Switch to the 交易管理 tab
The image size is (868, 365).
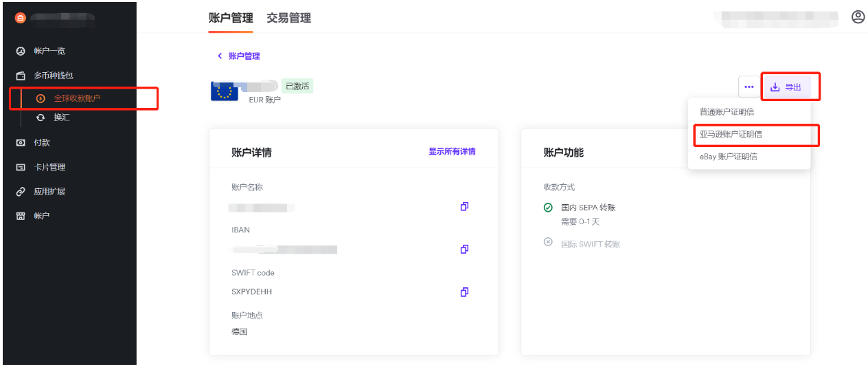(x=289, y=18)
